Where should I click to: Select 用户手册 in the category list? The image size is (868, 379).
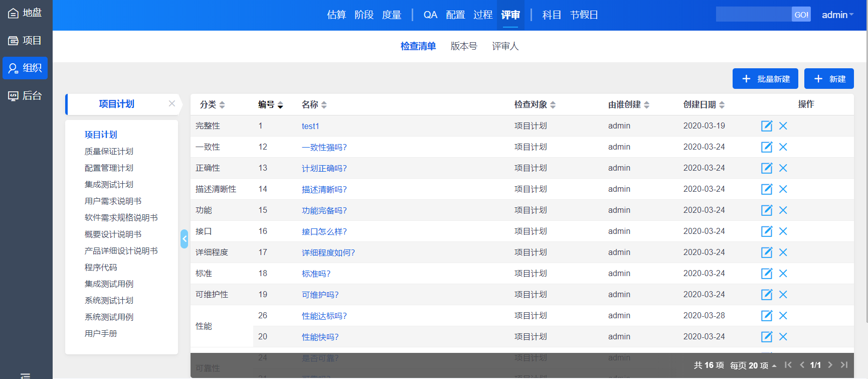pyautogui.click(x=101, y=333)
